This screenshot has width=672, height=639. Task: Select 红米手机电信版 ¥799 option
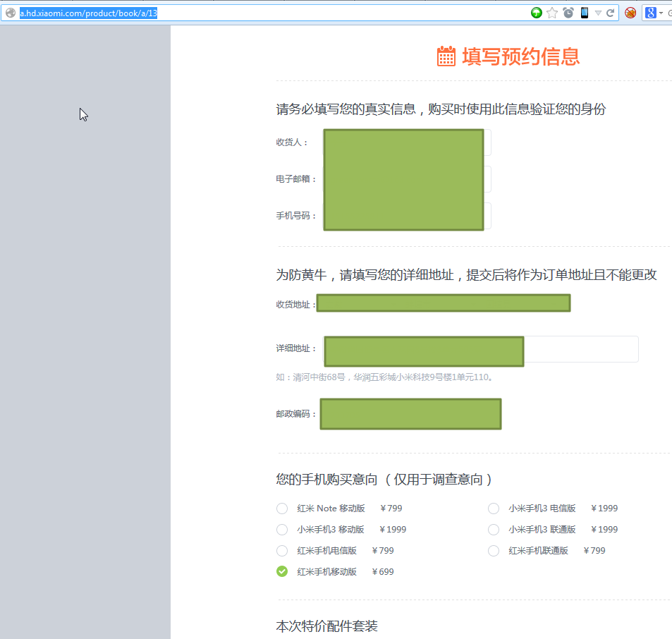pyautogui.click(x=281, y=550)
